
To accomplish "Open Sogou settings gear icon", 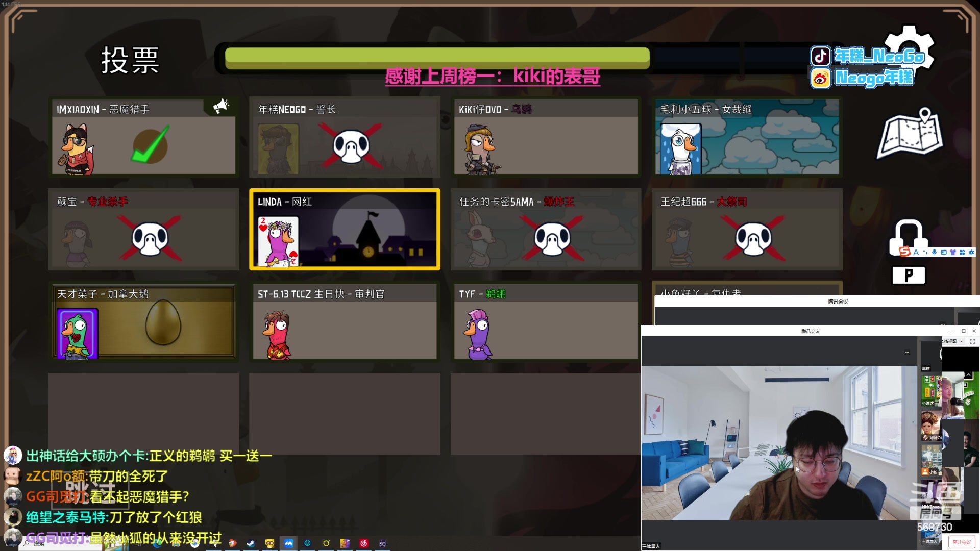I will tap(971, 252).
